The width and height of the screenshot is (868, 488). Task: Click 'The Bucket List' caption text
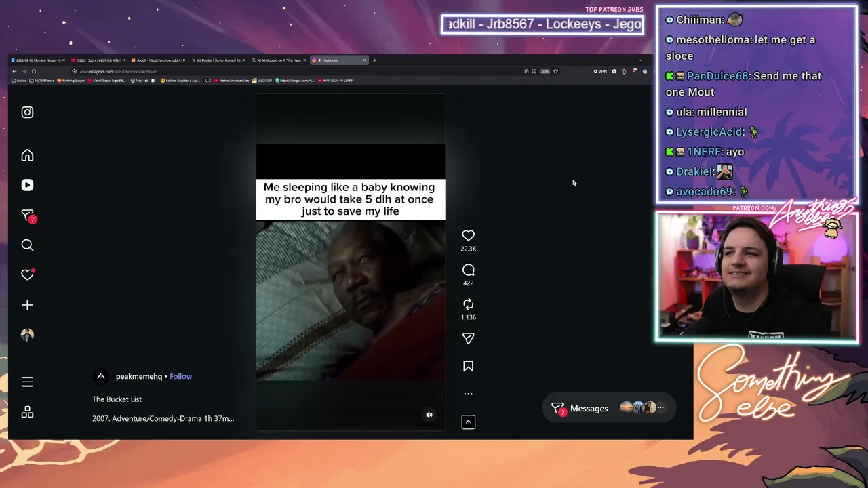pyautogui.click(x=117, y=399)
